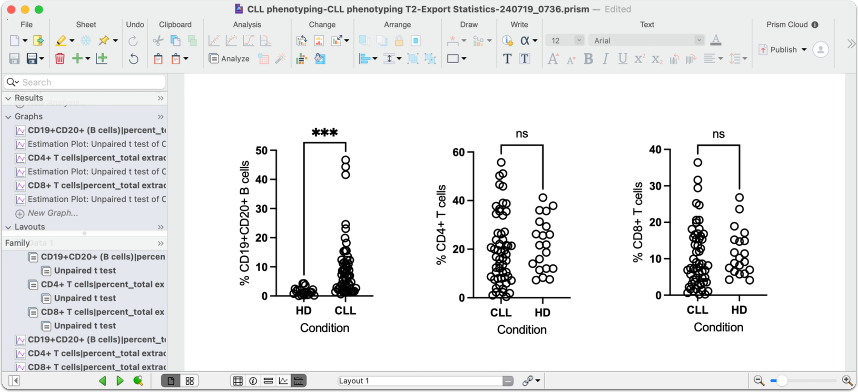Click the green previous sheet arrow

click(102, 381)
